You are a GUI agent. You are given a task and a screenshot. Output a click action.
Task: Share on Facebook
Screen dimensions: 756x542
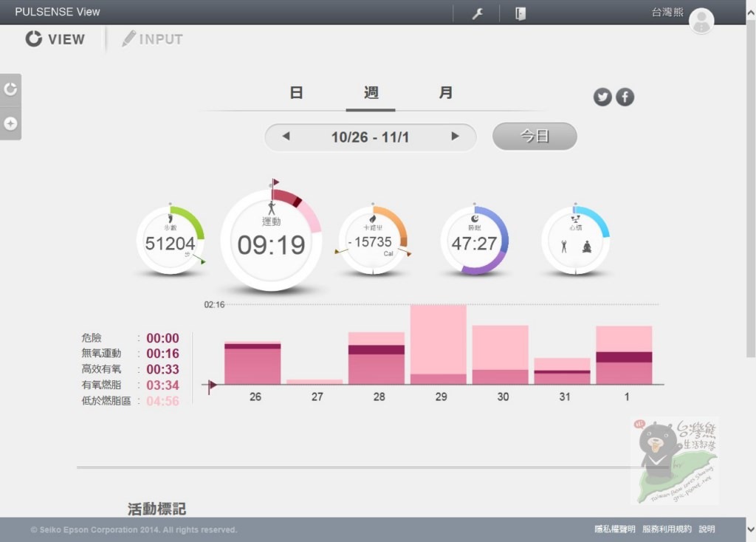click(625, 97)
